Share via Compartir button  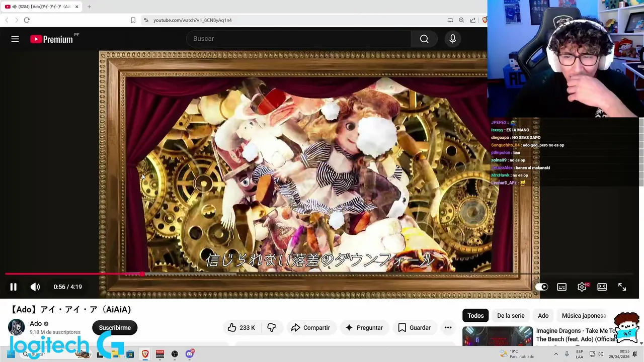[310, 328]
